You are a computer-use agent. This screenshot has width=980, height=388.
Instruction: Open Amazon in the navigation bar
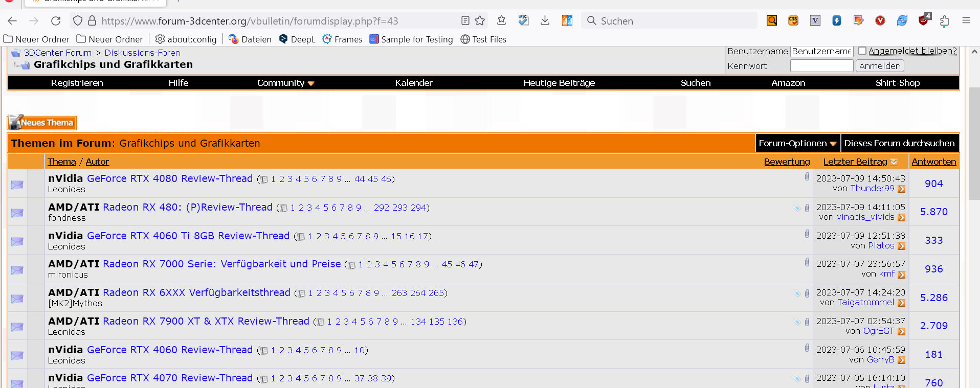pos(788,83)
